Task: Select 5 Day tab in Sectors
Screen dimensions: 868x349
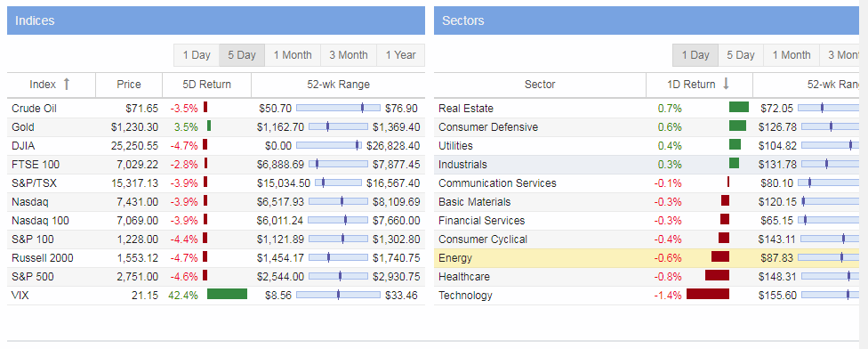Action: 741,55
